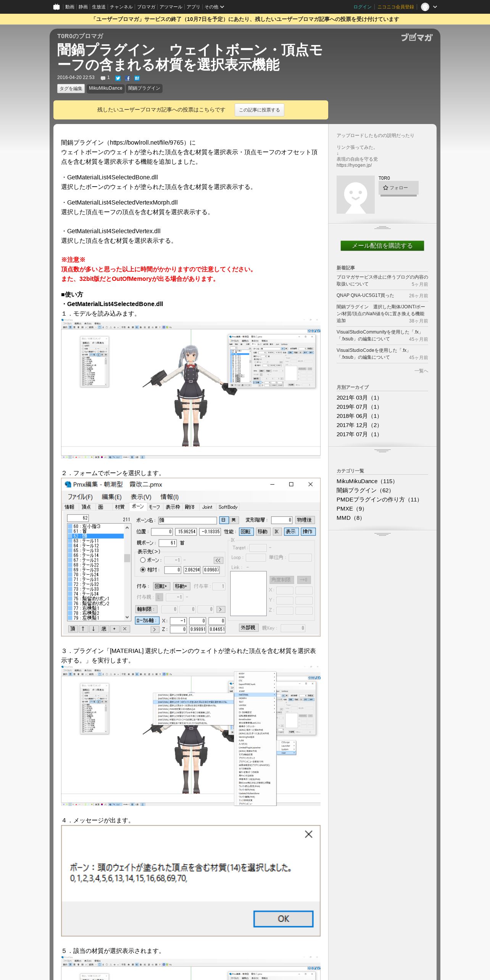
Task: Open category PMXE (9)
Action: (351, 509)
